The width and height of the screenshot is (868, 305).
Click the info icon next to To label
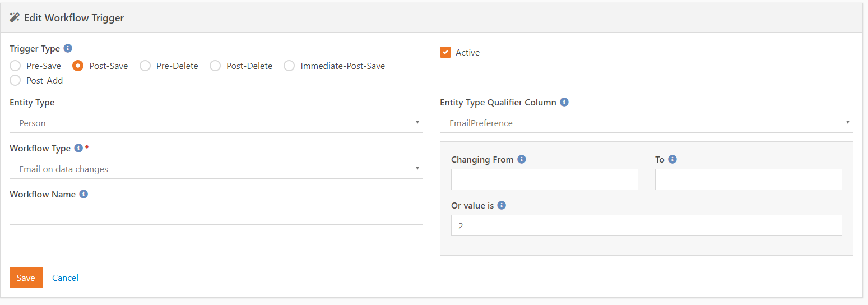(x=672, y=160)
